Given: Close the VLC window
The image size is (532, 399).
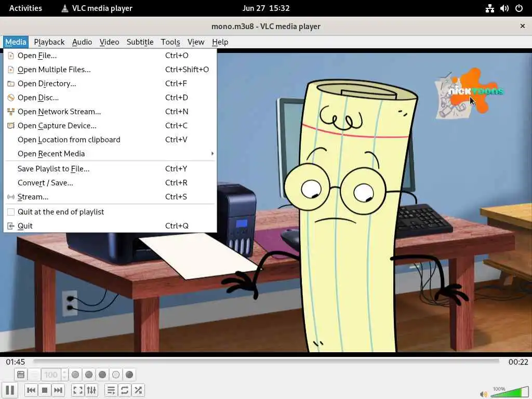Looking at the screenshot, I should 523,26.
